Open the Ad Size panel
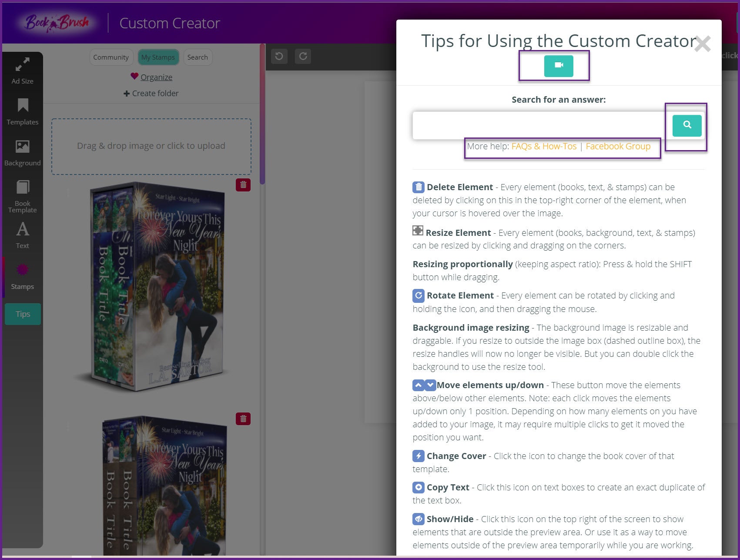Image resolution: width=740 pixels, height=560 pixels. [x=22, y=70]
